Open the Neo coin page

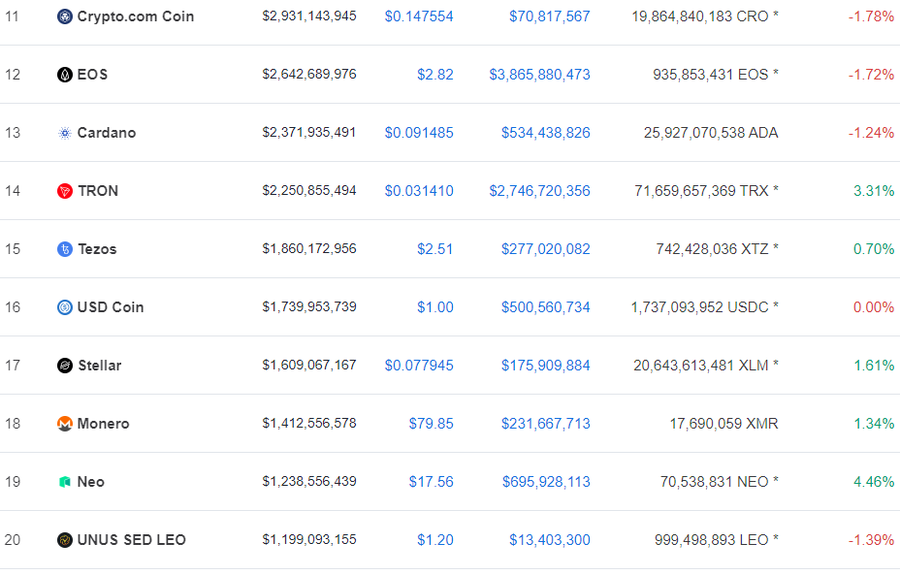[91, 482]
